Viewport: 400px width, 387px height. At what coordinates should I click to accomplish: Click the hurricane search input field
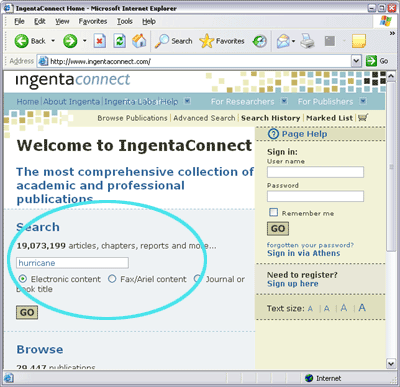72,263
